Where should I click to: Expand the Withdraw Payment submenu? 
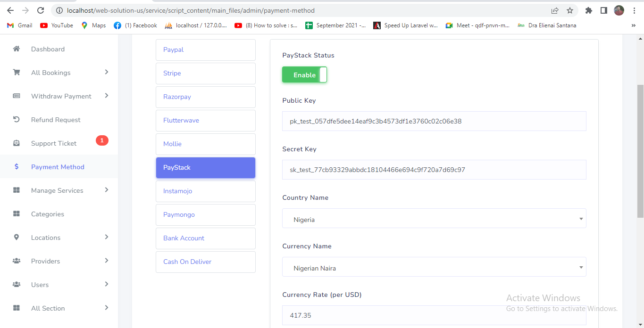coord(107,96)
